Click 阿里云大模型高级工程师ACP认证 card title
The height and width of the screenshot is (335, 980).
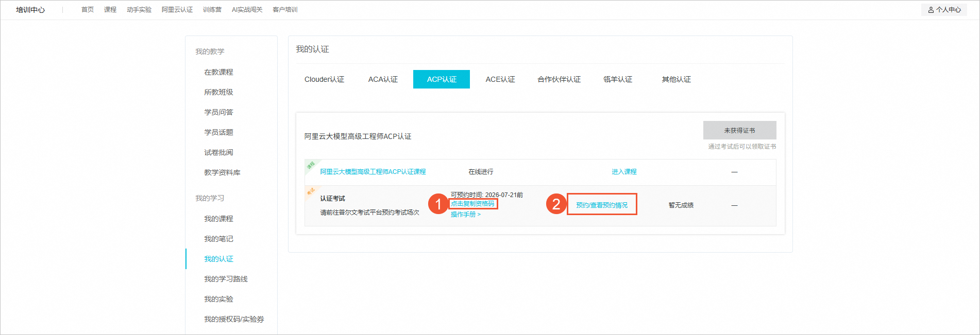click(358, 136)
